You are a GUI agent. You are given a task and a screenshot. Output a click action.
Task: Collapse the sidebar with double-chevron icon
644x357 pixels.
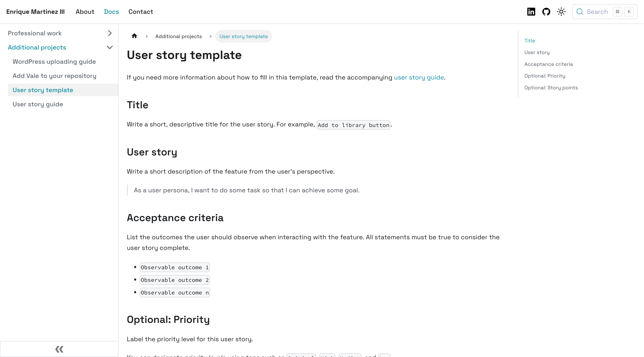pyautogui.click(x=59, y=349)
